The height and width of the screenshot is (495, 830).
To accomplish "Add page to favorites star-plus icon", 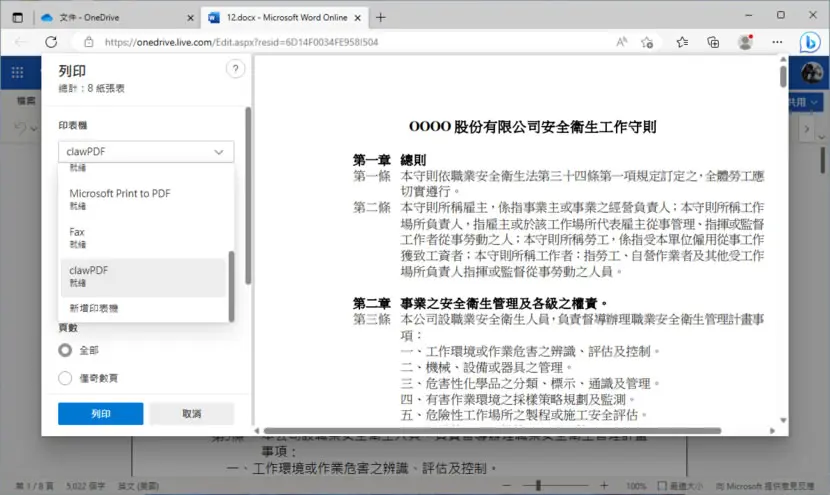I will pos(647,42).
